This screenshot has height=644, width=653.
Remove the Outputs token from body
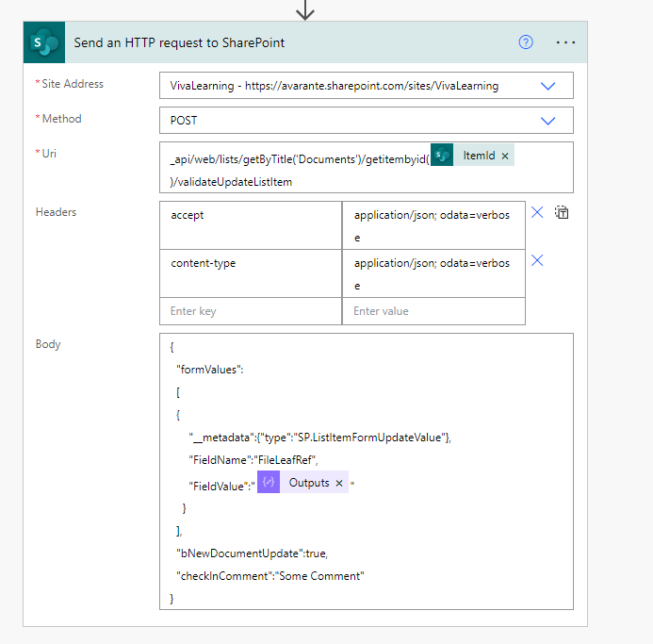click(339, 483)
